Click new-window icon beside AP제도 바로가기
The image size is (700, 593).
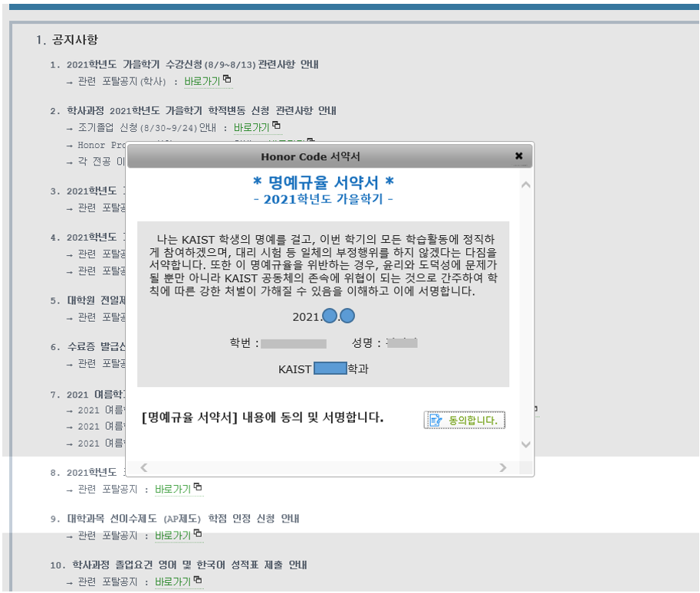[x=198, y=532]
